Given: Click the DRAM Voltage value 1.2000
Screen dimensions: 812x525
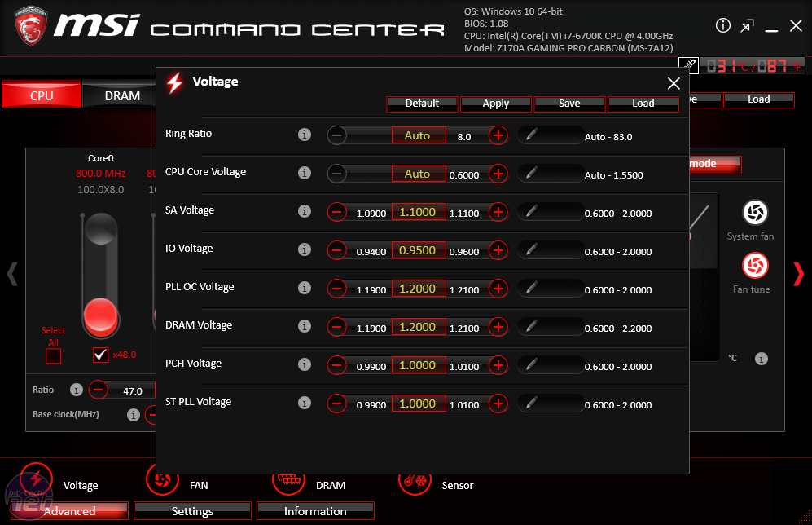Looking at the screenshot, I should 418,327.
